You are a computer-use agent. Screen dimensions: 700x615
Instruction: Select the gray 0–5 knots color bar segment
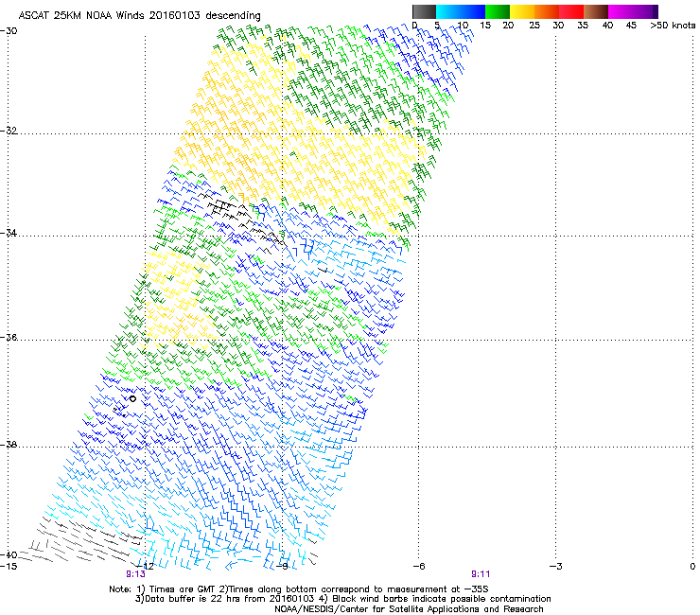pos(424,11)
